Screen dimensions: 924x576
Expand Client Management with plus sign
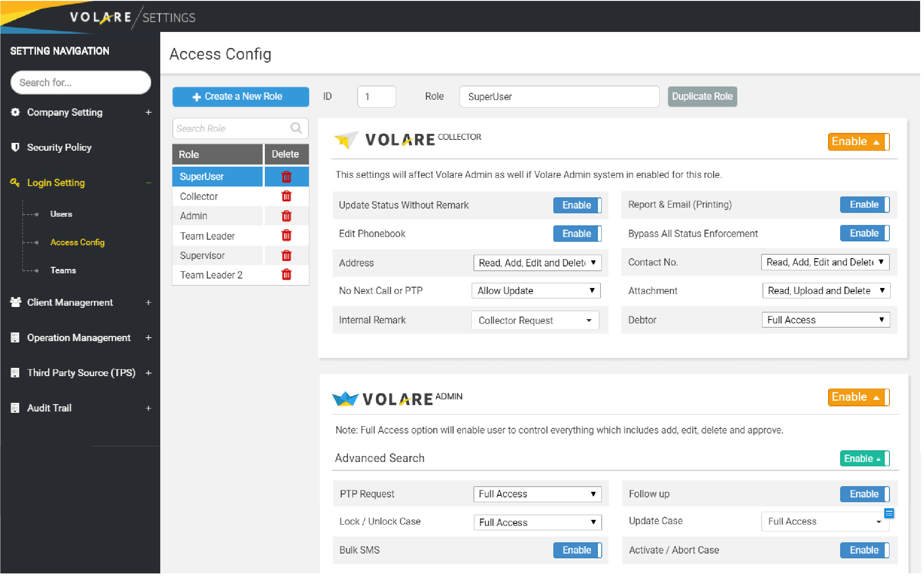(x=149, y=303)
